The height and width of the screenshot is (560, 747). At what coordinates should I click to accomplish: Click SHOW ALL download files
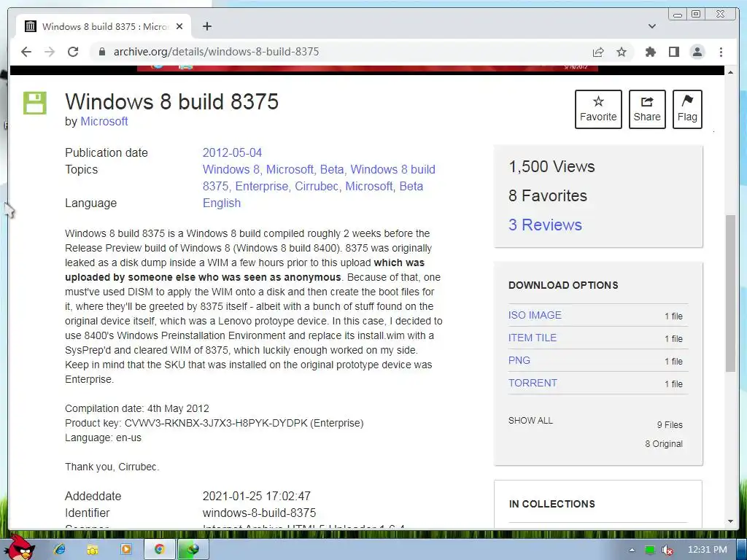pyautogui.click(x=530, y=421)
